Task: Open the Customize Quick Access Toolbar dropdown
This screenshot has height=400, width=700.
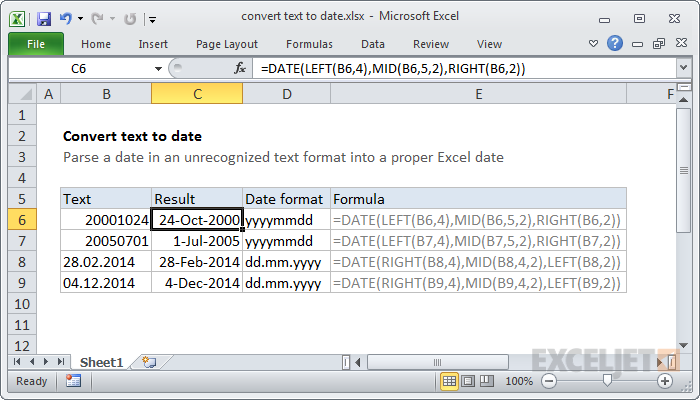Action: (x=152, y=19)
